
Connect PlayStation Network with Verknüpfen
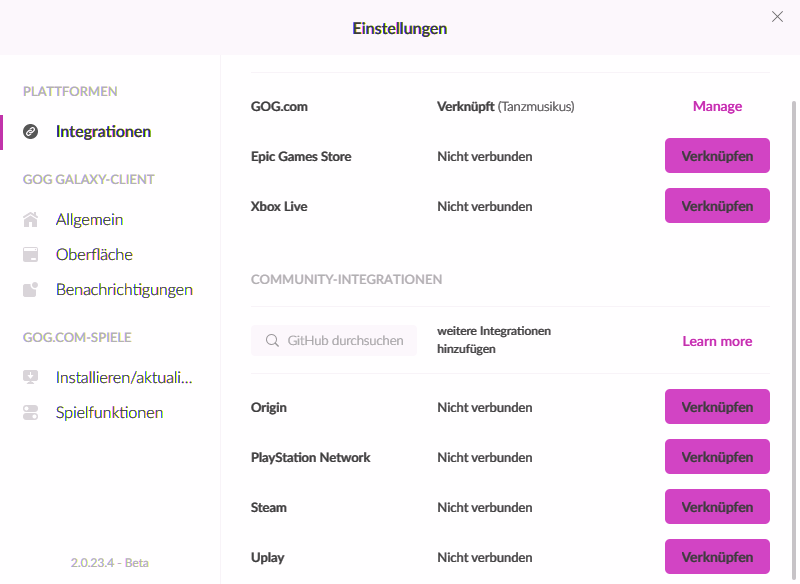[x=717, y=457]
